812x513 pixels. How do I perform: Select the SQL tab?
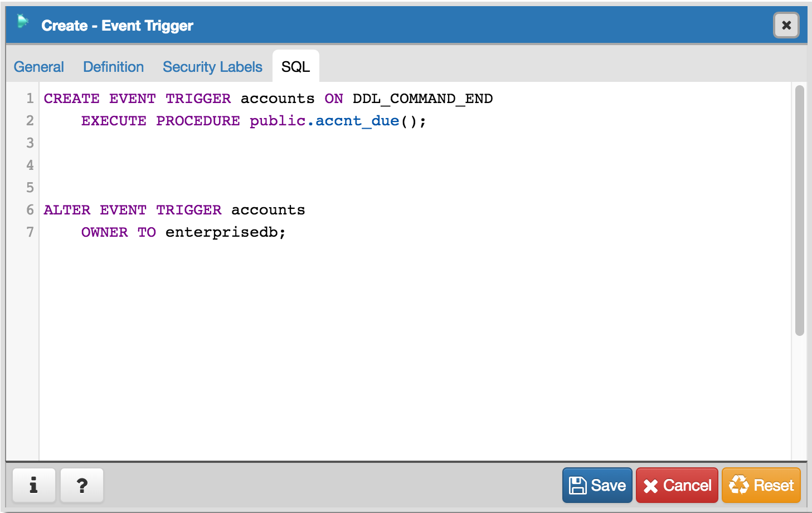(295, 67)
